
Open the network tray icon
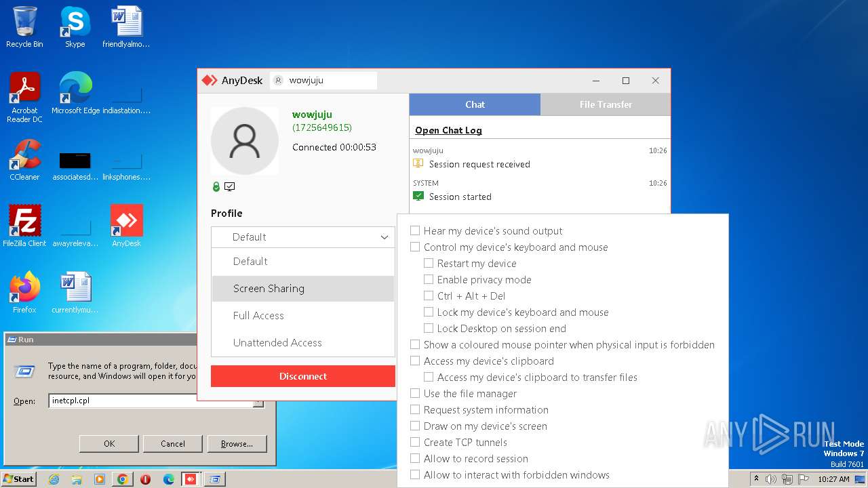click(x=787, y=479)
